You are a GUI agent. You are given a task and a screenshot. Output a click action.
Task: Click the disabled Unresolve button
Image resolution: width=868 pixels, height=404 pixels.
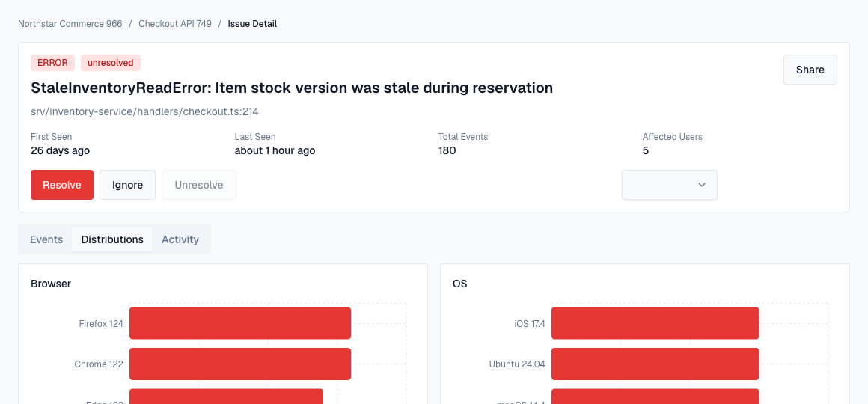(199, 185)
